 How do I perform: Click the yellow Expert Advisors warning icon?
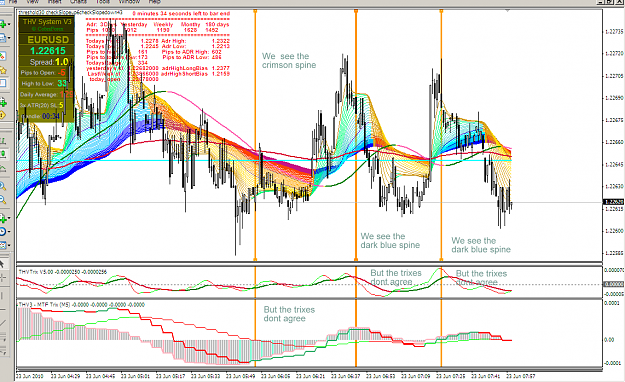(x=3, y=115)
